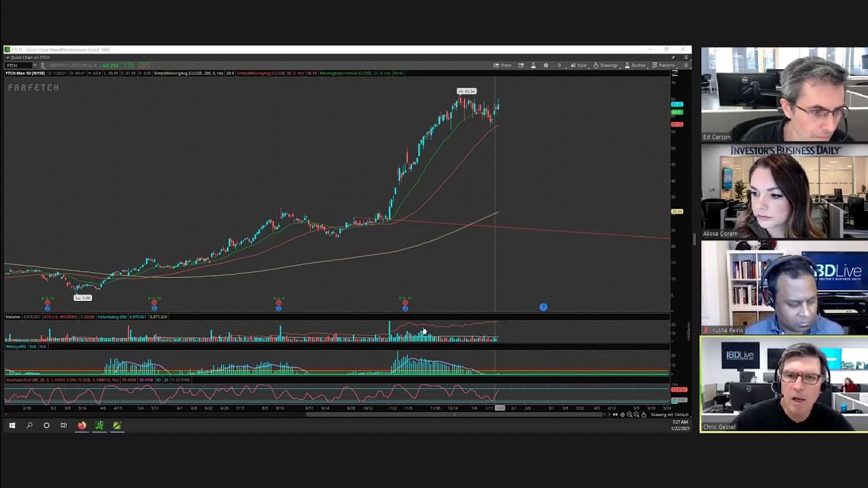The width and height of the screenshot is (868, 488).
Task: Select Chris Gessel's video tile
Action: click(x=785, y=384)
